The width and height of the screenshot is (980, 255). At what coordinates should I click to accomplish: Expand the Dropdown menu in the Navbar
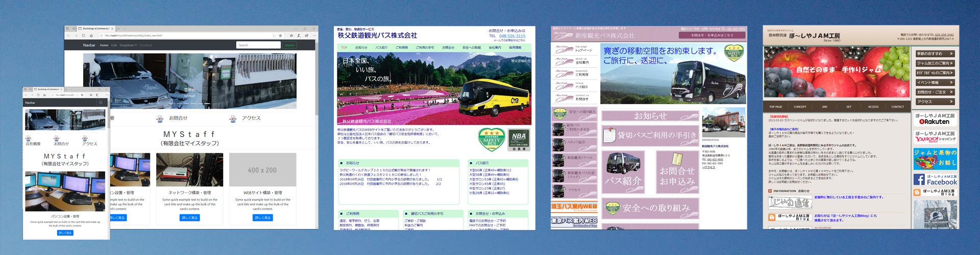pos(128,45)
